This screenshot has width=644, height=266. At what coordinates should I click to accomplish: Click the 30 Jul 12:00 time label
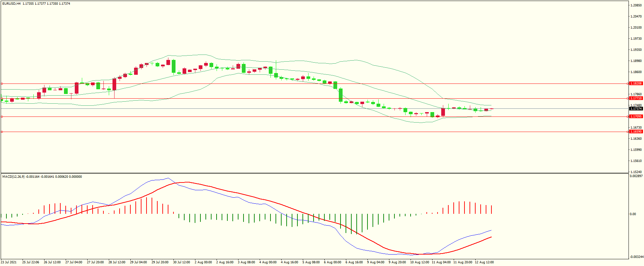click(x=182, y=262)
